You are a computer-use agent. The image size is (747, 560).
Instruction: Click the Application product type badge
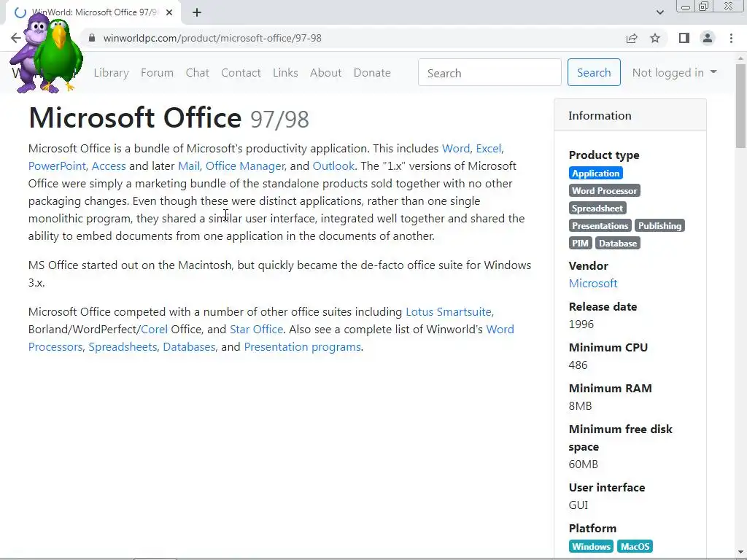[595, 174]
